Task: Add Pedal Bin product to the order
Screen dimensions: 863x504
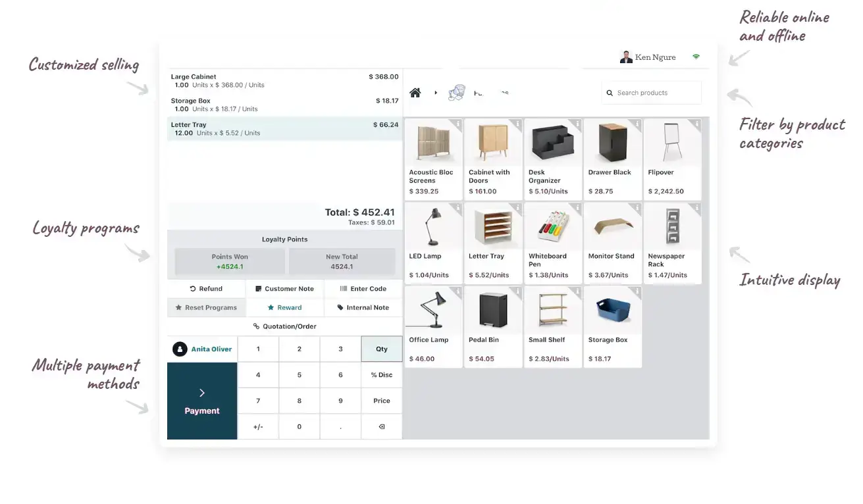Action: [x=493, y=326]
